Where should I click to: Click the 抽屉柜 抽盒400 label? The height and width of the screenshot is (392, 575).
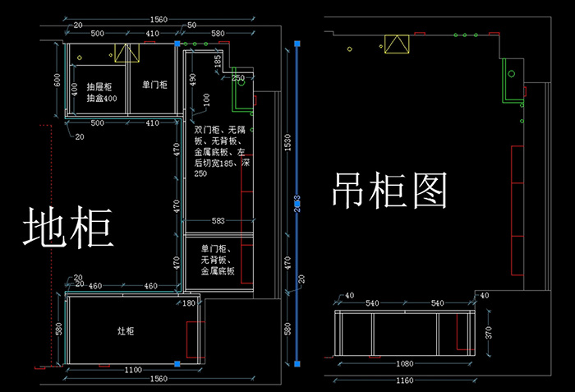(x=101, y=92)
